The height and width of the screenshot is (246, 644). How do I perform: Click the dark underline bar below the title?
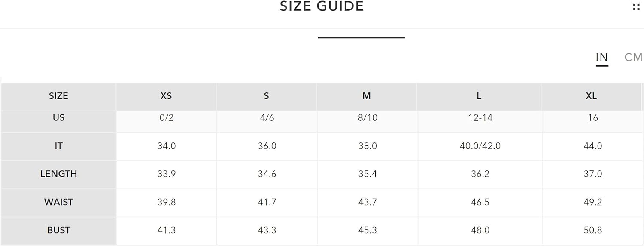coord(361,37)
